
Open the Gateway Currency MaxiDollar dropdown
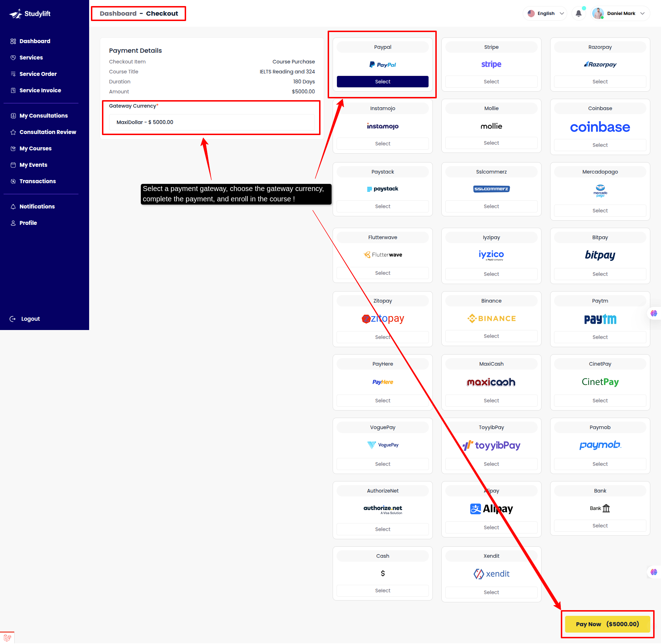(x=212, y=122)
